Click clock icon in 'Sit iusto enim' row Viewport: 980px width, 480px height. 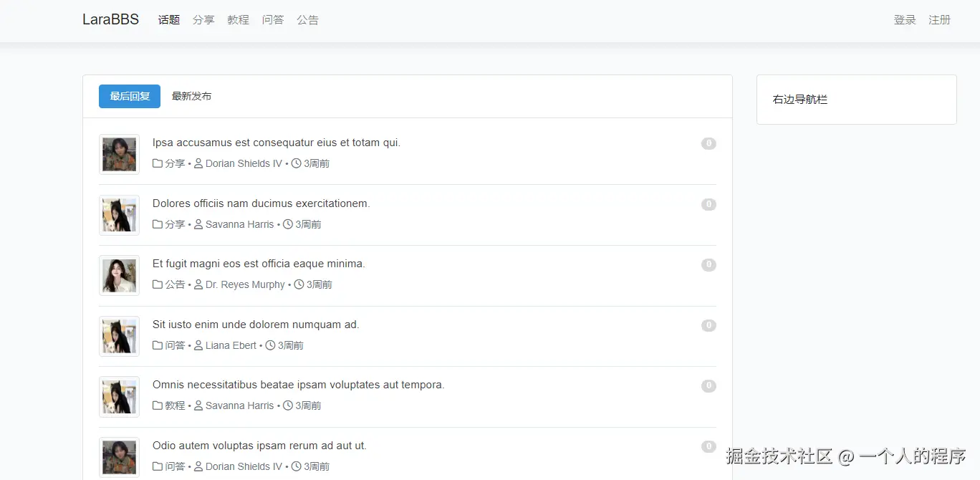pyautogui.click(x=270, y=345)
